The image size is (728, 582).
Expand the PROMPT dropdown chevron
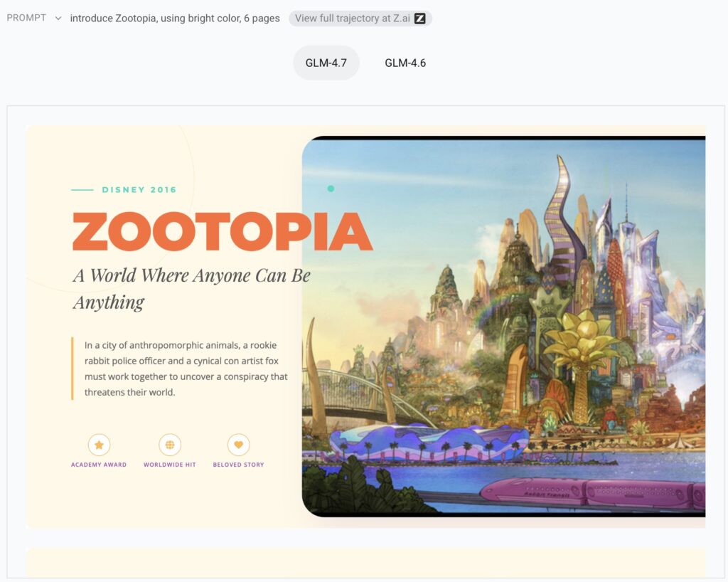(58, 18)
